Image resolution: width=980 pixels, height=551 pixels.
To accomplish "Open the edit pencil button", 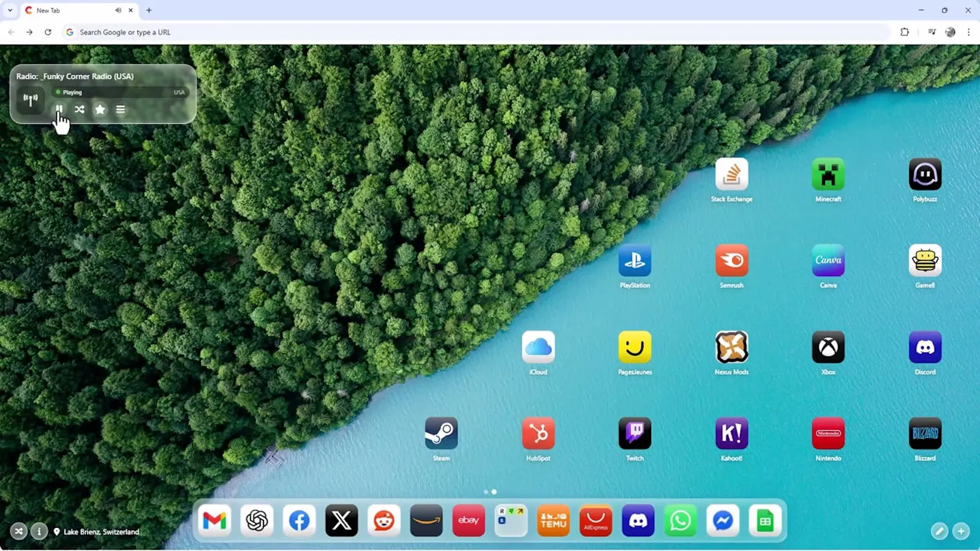I will coord(939,531).
